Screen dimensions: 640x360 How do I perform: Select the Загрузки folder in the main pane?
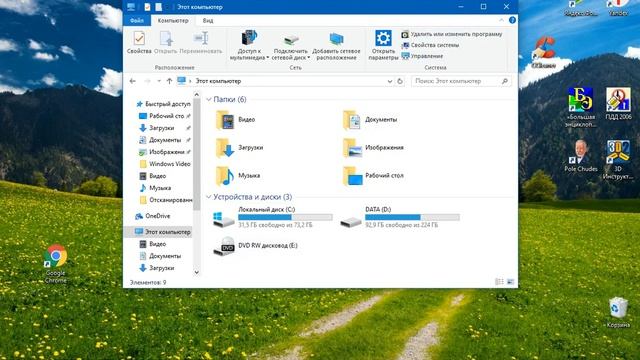[240, 148]
